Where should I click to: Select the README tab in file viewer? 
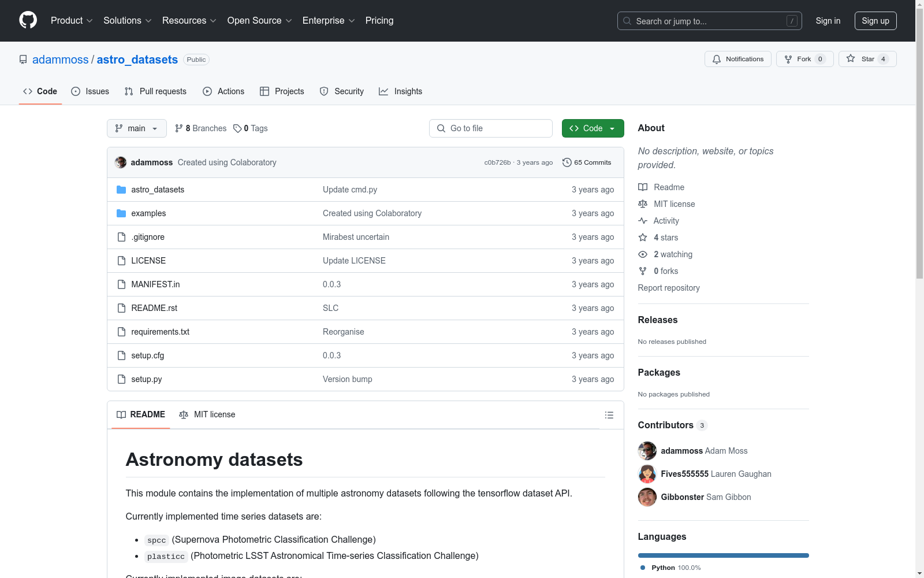[x=141, y=414]
